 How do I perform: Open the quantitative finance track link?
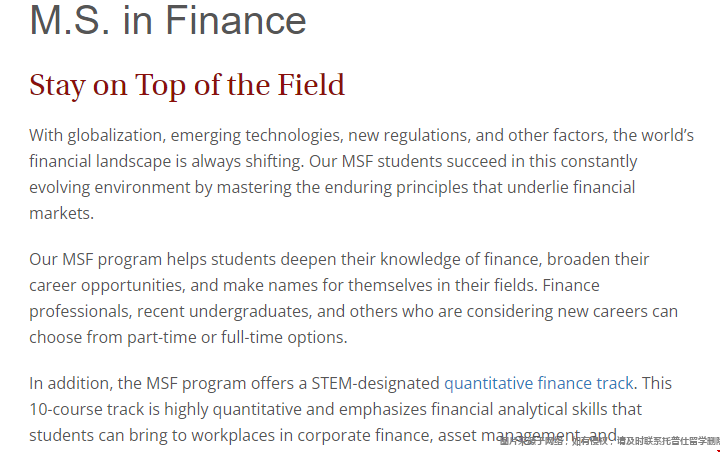point(539,383)
